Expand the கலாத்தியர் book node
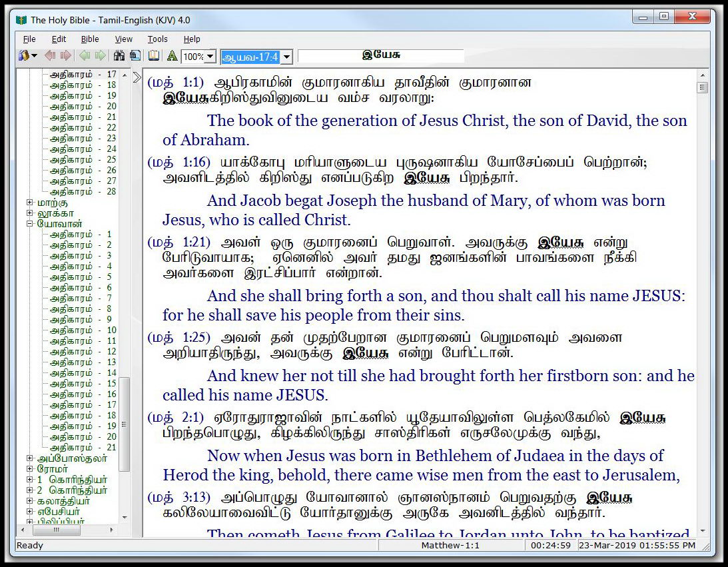 [x=30, y=501]
